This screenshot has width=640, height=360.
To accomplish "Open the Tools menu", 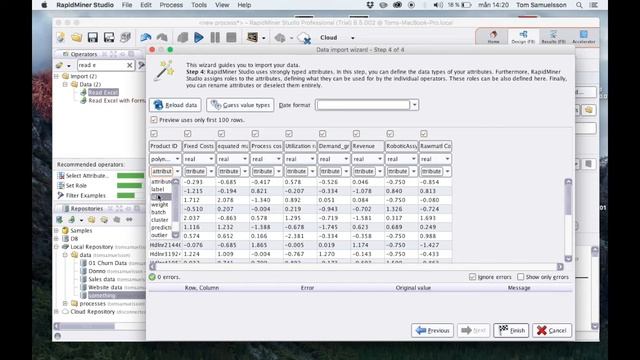I will [199, 5].
